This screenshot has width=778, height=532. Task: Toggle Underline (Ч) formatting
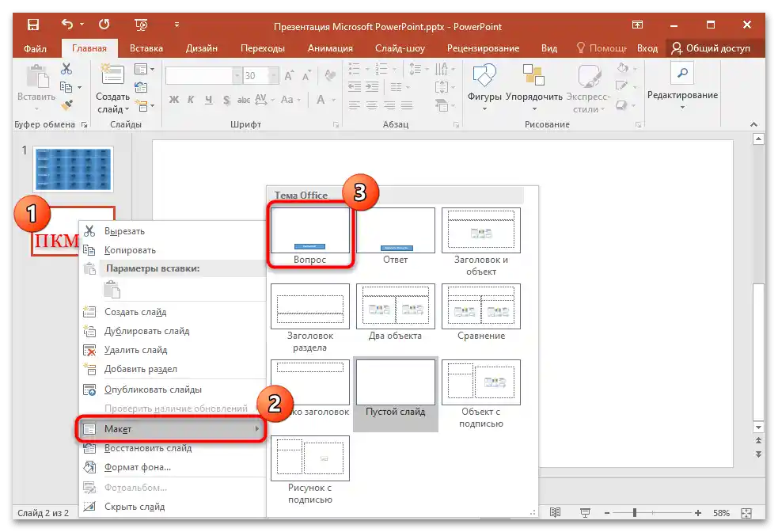pos(207,101)
